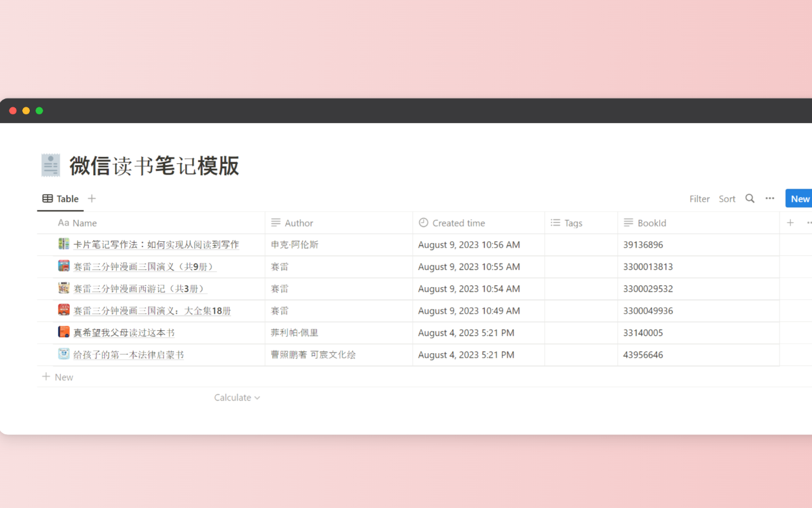Open page 赛雷三分钟漫画三国演义（共9册）
812x508 pixels.
145,267
